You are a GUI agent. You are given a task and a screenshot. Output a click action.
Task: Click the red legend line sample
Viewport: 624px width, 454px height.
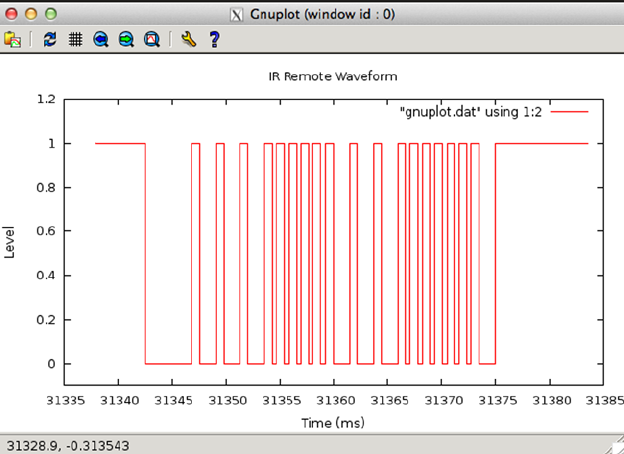[569, 112]
